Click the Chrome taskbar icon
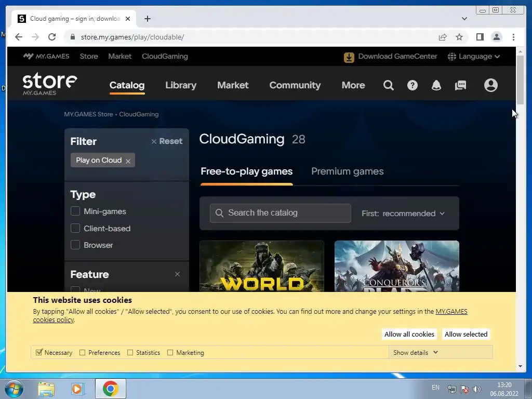 click(x=111, y=389)
